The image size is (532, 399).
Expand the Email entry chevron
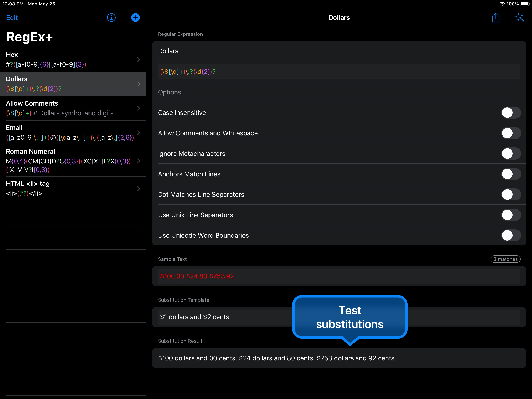point(139,133)
